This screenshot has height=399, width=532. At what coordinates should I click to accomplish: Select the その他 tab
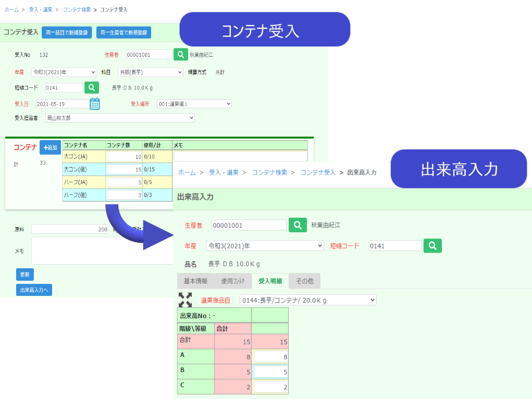[x=305, y=281]
